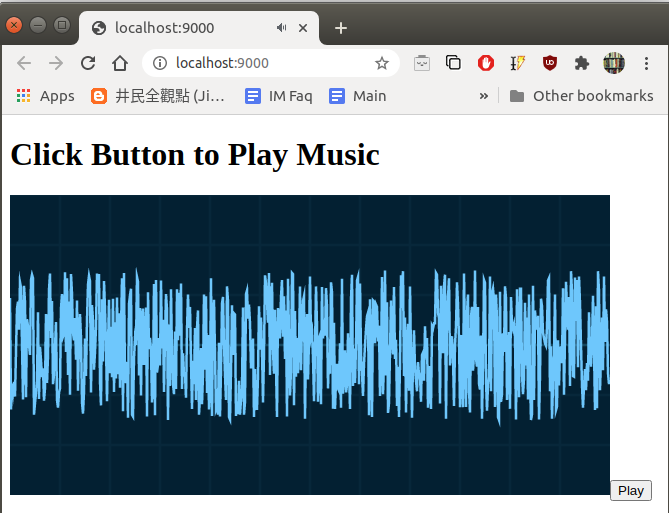Click the 'Click Button to Play Music' heading

click(x=195, y=154)
